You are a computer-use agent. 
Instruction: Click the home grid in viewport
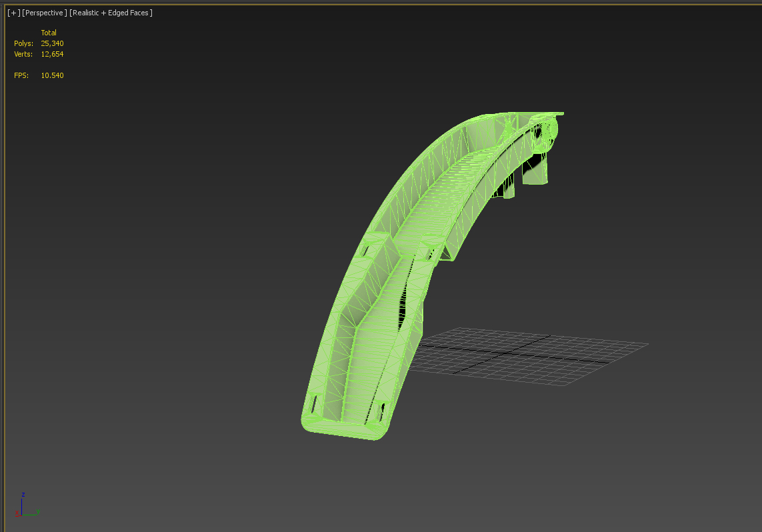point(530,357)
